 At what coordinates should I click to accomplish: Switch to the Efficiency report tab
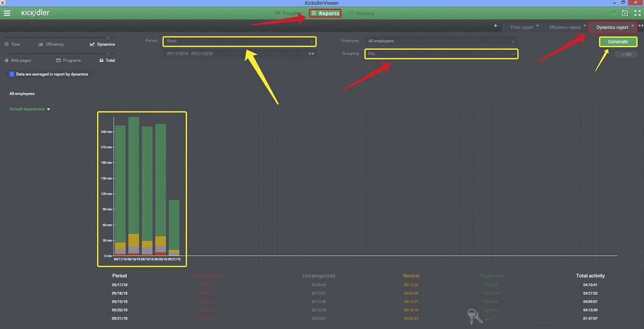click(565, 27)
